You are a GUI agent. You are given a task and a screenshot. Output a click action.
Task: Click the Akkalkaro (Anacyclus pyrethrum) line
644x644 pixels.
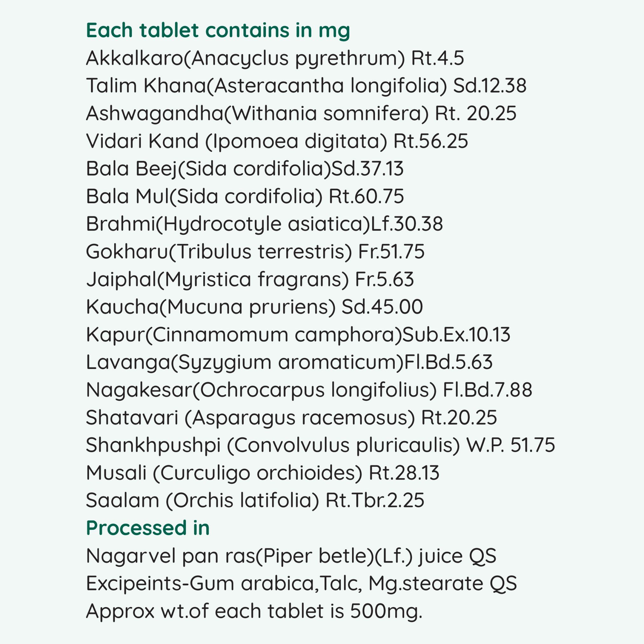tap(275, 59)
